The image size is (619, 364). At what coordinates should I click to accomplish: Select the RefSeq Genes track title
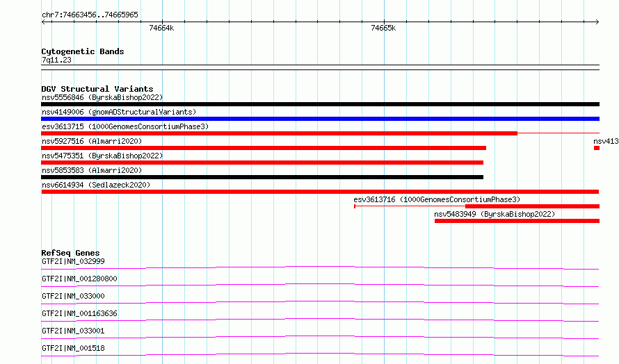(x=70, y=253)
